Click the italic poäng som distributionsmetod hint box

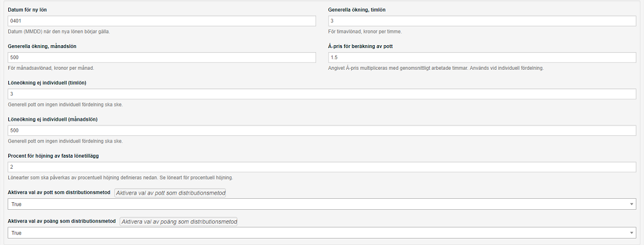[179, 222]
